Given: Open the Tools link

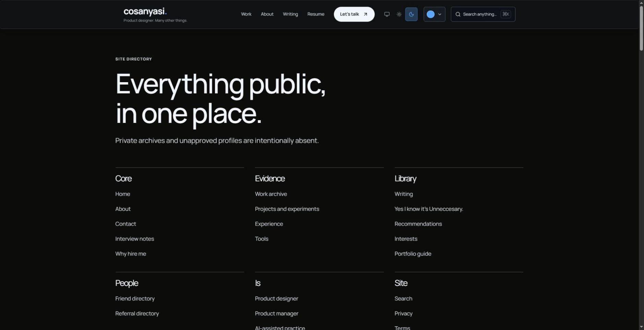Looking at the screenshot, I should pyautogui.click(x=262, y=239).
